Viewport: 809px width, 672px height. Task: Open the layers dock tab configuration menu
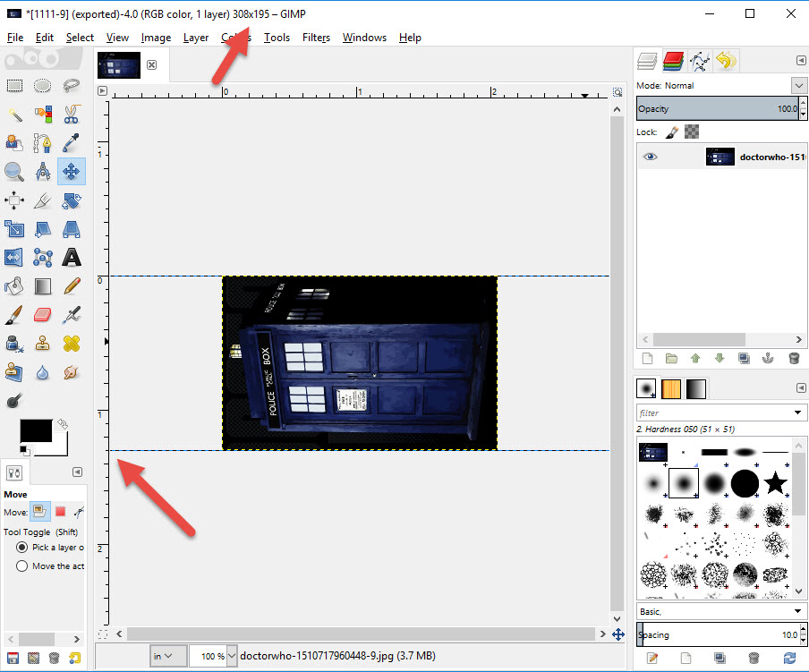(x=801, y=60)
